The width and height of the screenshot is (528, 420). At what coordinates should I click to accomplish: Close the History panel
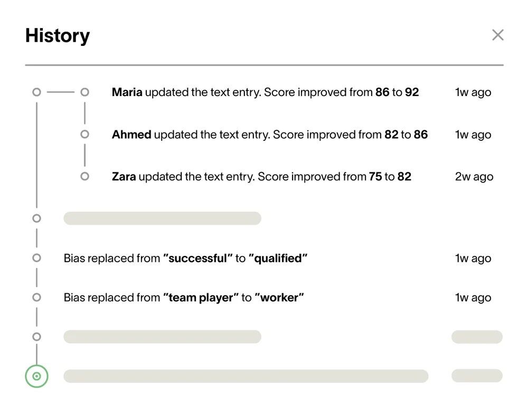pos(497,35)
